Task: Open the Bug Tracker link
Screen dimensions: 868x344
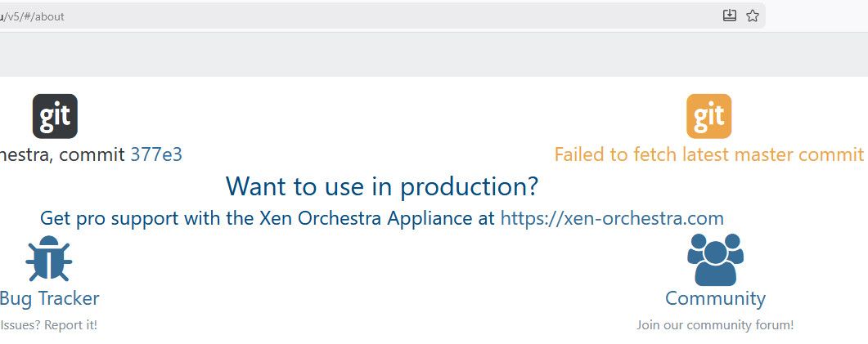Action: click(49, 298)
